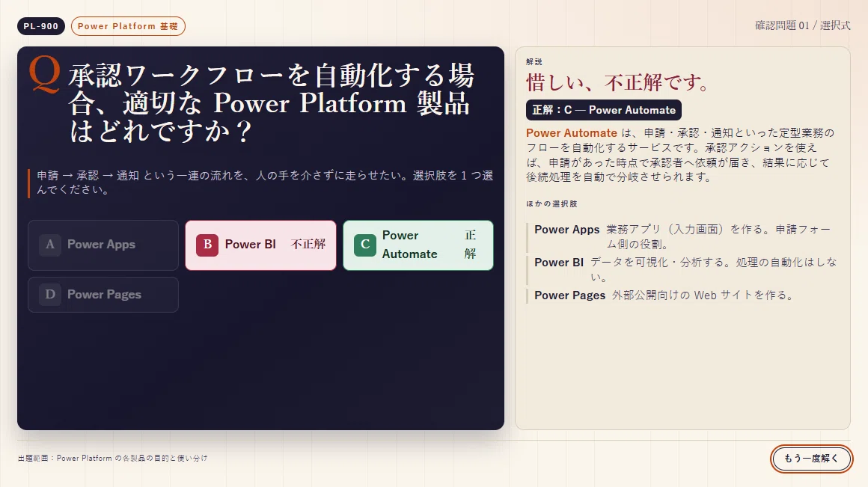Click the Power Pages explanation row

(682, 295)
